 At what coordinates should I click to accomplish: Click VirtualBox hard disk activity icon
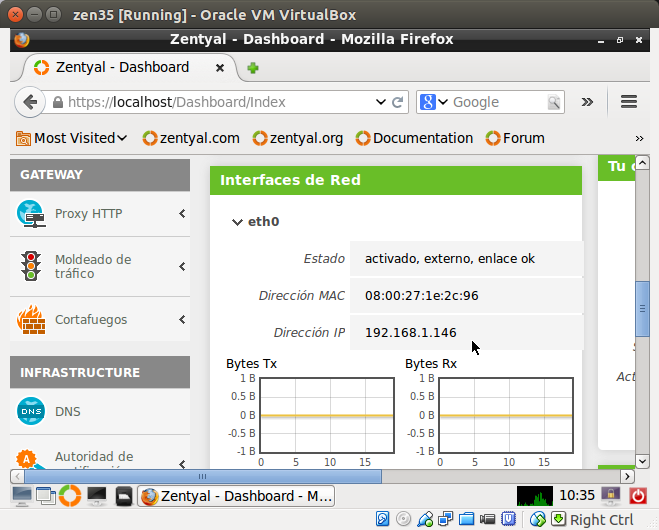click(x=382, y=519)
